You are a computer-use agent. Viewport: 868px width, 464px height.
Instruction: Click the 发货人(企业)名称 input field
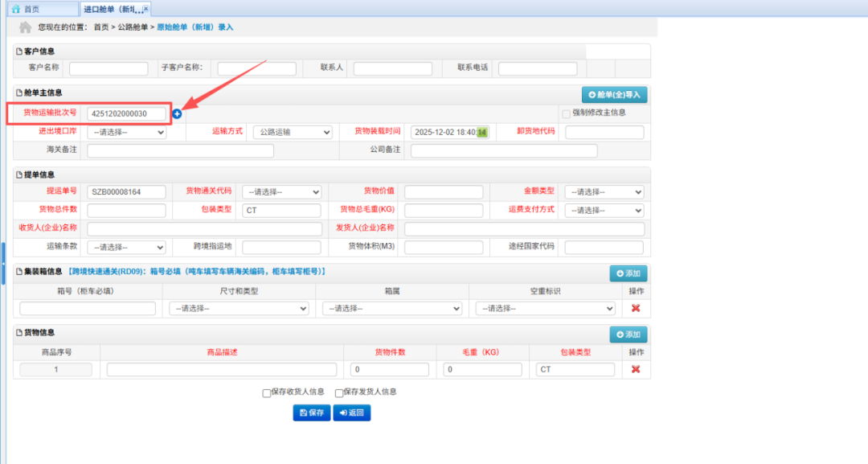[524, 228]
